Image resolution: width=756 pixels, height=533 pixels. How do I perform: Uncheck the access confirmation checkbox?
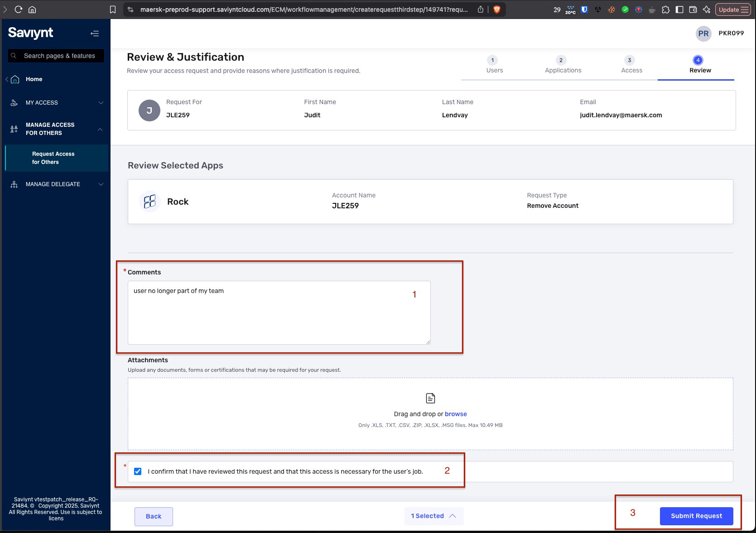[x=138, y=471]
